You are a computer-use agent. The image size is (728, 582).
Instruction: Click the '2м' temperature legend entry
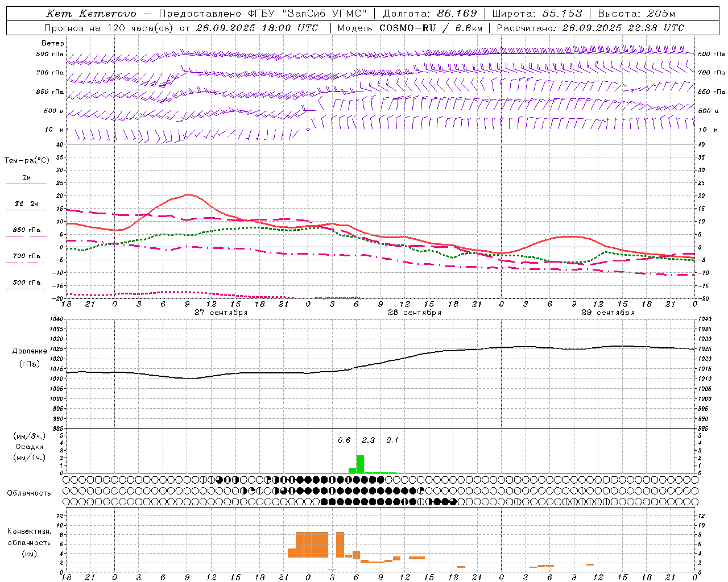27,178
